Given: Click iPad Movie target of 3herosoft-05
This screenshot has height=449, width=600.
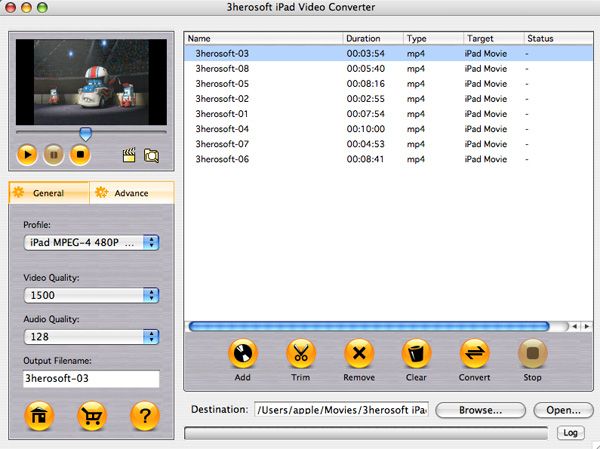Looking at the screenshot, I should pyautogui.click(x=486, y=84).
